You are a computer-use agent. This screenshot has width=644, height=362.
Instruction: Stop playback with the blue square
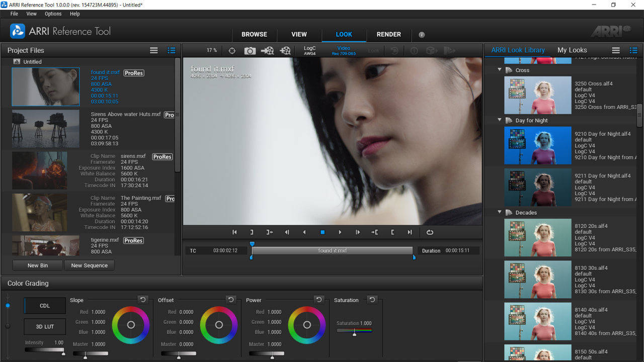[323, 232]
